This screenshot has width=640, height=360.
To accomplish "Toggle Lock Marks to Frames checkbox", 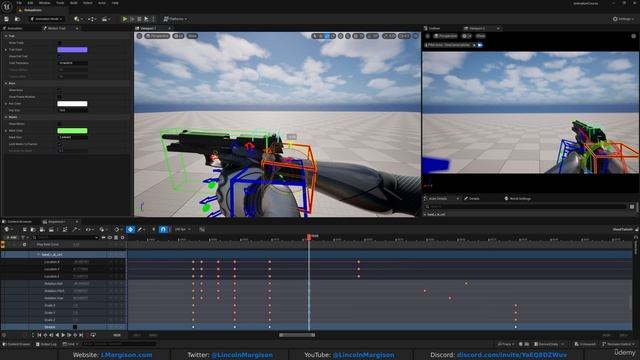I will (x=60, y=144).
